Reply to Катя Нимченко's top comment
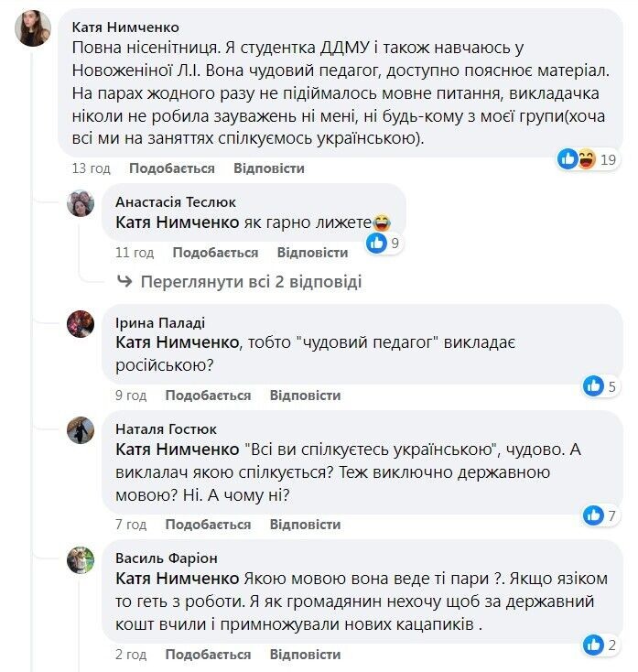638x672 pixels. pos(269,168)
